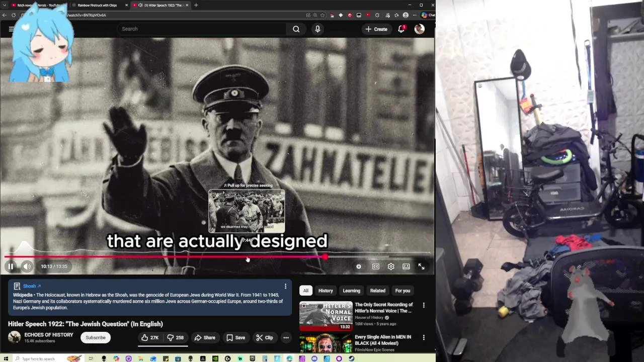Subscribe to ECHOES OF HISTORY

96,337
